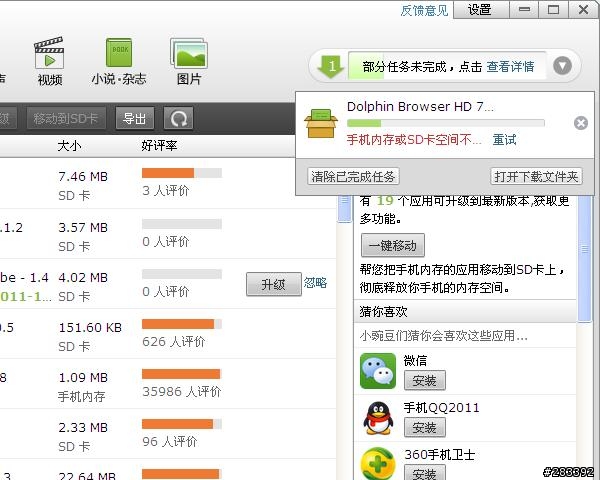Click the 移动到SD卡 toolbar button
600x480 pixels.
(x=66, y=119)
